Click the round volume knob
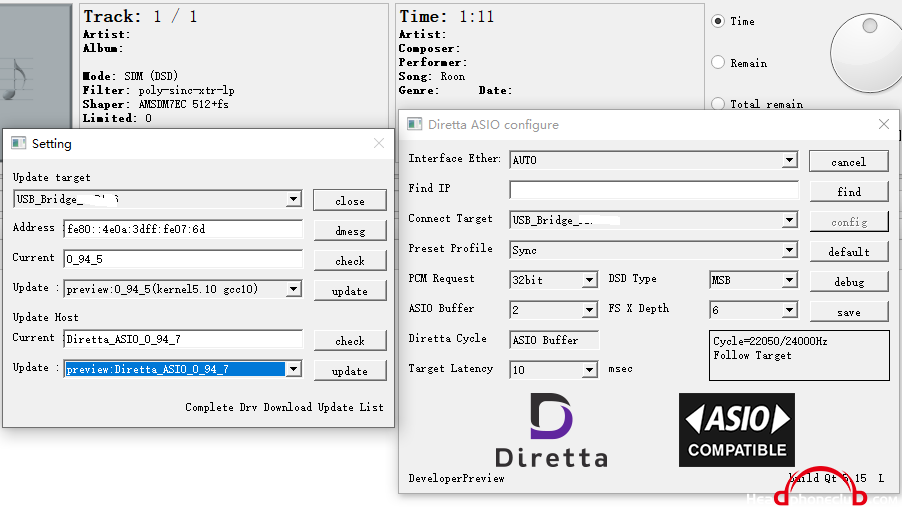Image resolution: width=902 pixels, height=531 pixels. point(866,53)
